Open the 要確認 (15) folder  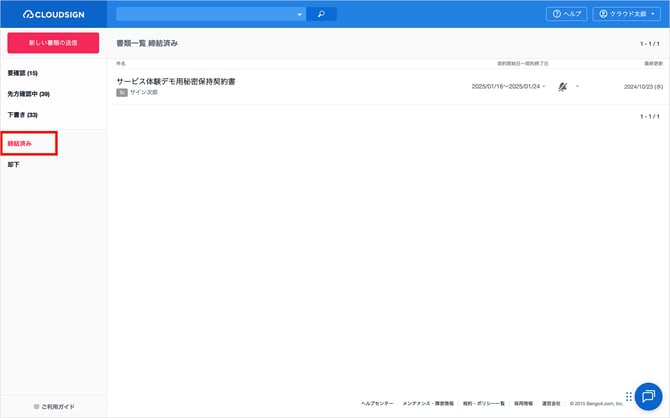[x=23, y=73]
